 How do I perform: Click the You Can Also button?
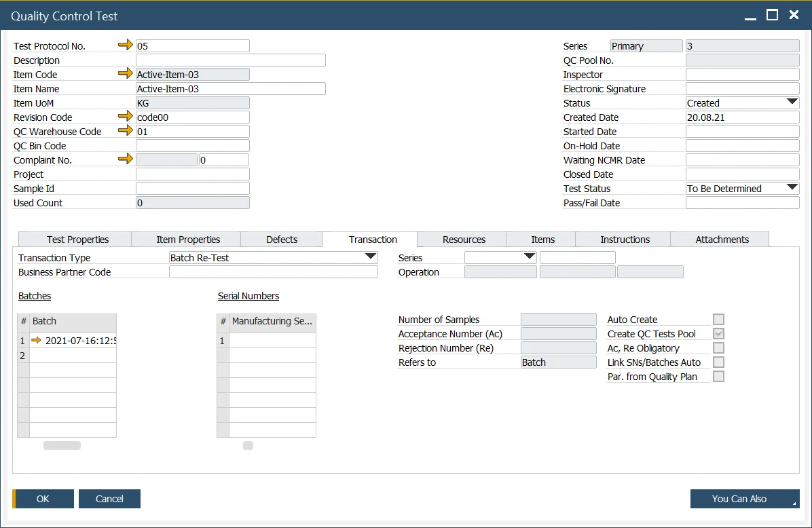pos(744,499)
